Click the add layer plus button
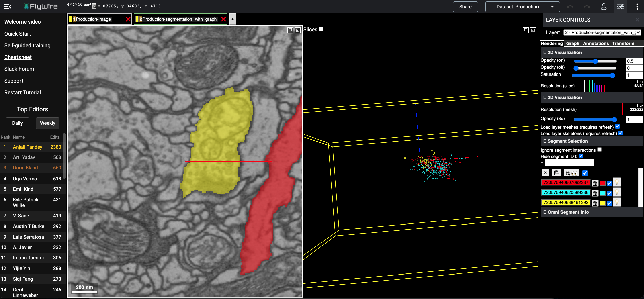 click(x=232, y=19)
